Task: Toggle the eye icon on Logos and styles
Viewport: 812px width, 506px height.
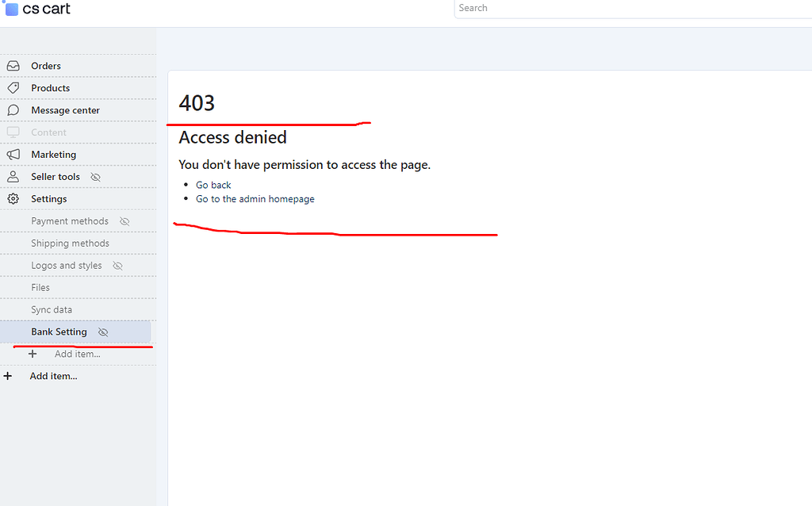Action: tap(116, 265)
